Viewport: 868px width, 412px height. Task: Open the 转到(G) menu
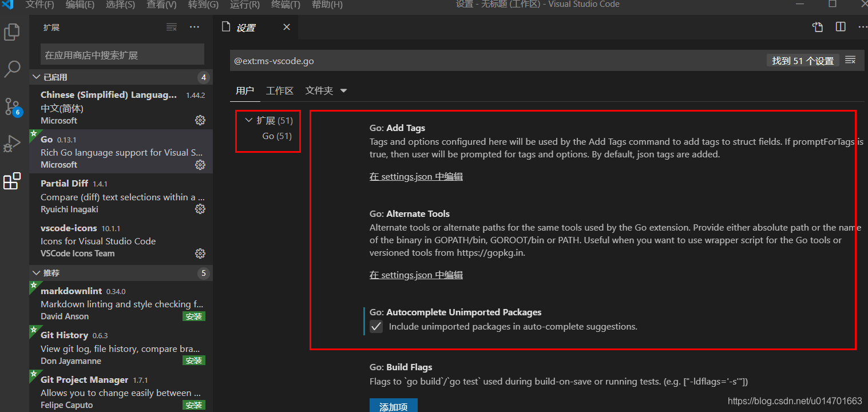point(203,5)
